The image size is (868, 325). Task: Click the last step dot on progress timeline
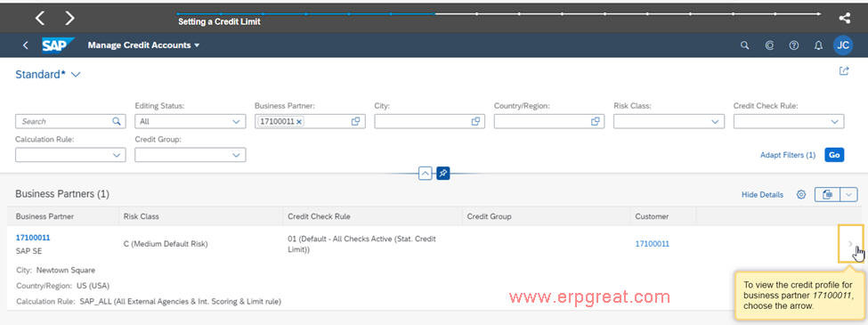(819, 14)
